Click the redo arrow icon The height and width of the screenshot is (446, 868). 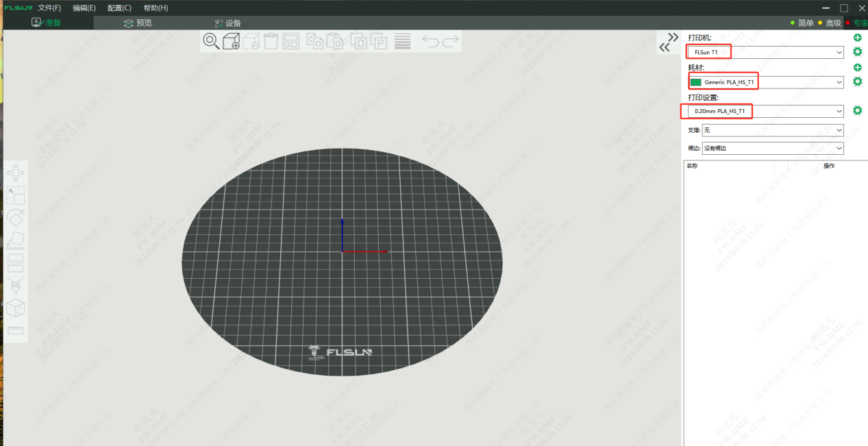tap(450, 42)
